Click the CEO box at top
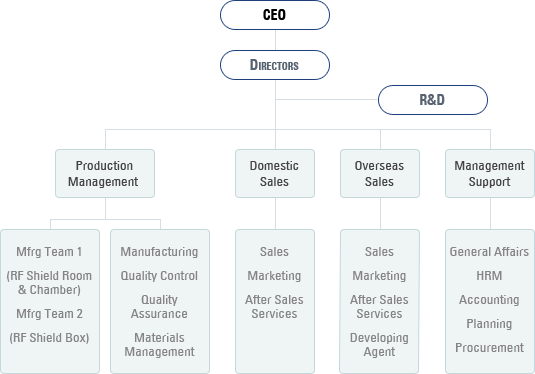This screenshot has height=374, width=535. pos(275,15)
